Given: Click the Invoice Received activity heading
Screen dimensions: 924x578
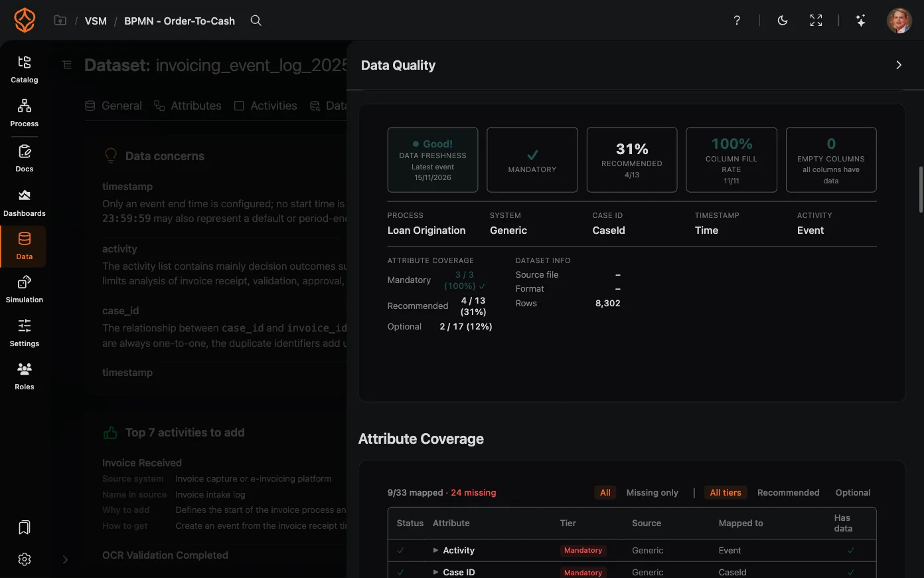Looking at the screenshot, I should tap(142, 463).
